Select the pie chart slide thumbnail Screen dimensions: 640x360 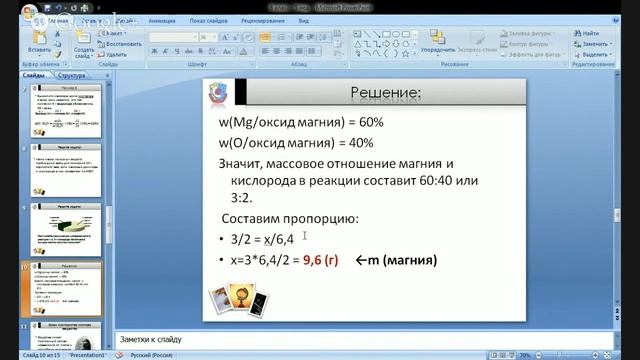click(x=66, y=230)
